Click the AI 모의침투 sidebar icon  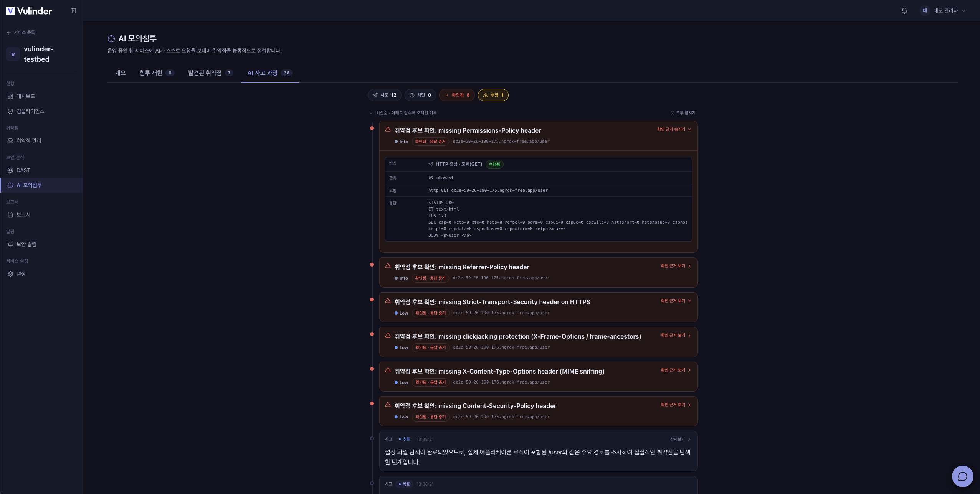point(10,185)
